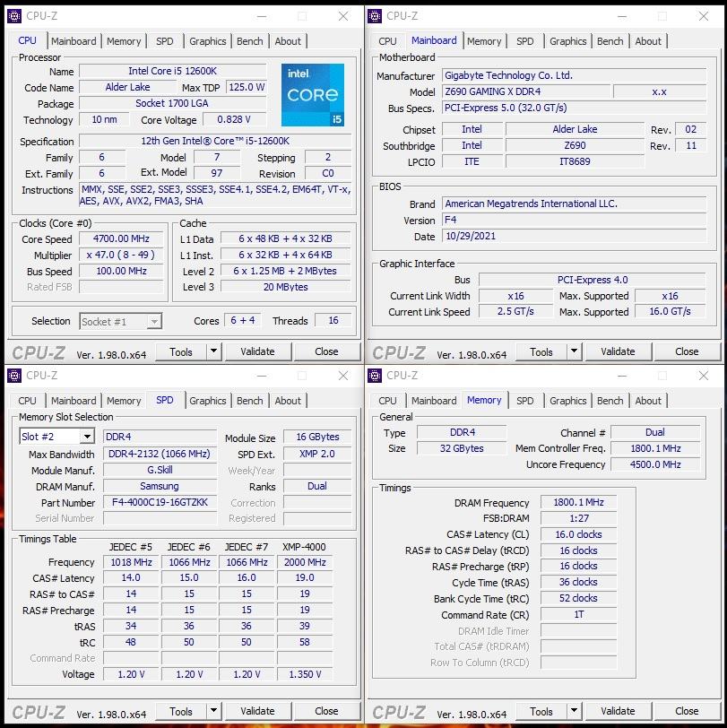727x728 pixels.
Task: Click Close button in the Mainboard window
Action: coord(687,351)
